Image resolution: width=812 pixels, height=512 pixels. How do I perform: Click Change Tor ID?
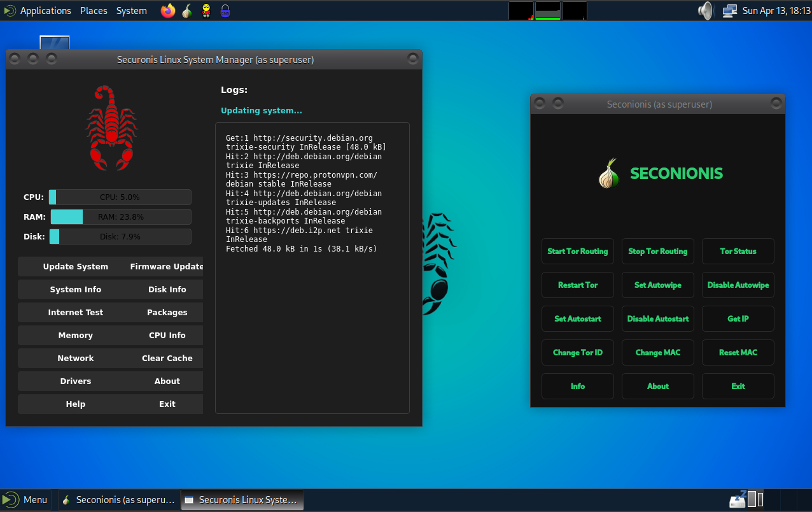click(x=578, y=353)
